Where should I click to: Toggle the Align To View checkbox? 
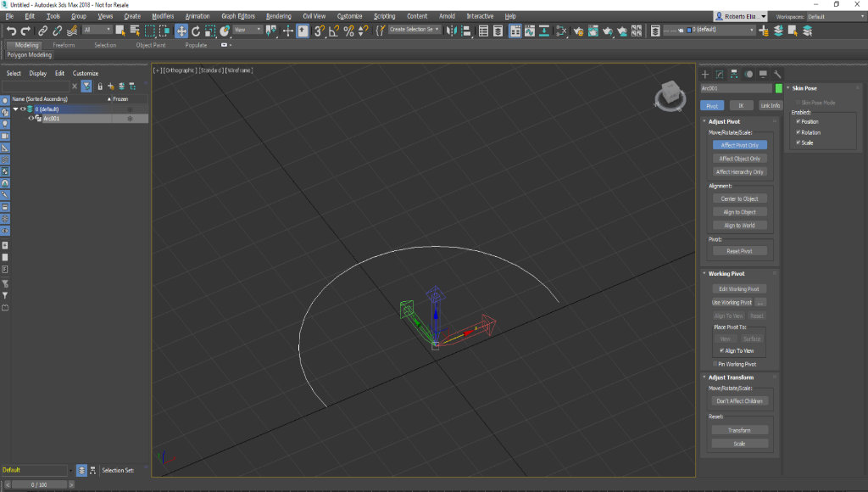coord(722,350)
